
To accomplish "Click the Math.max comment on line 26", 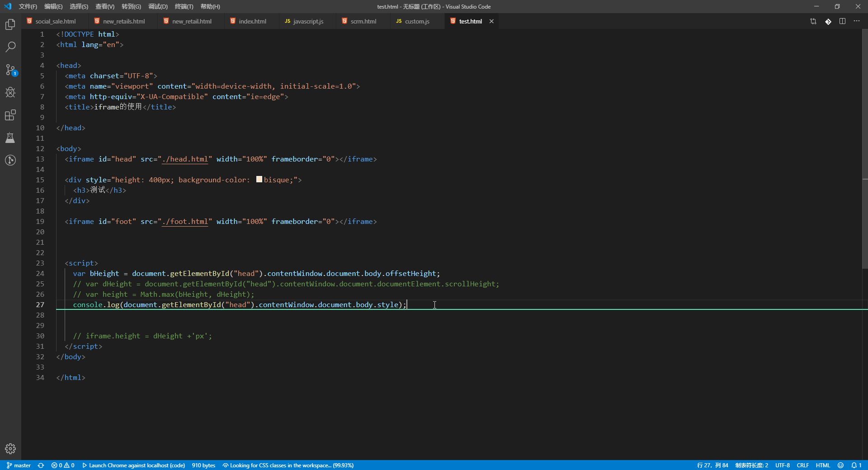I will point(164,294).
